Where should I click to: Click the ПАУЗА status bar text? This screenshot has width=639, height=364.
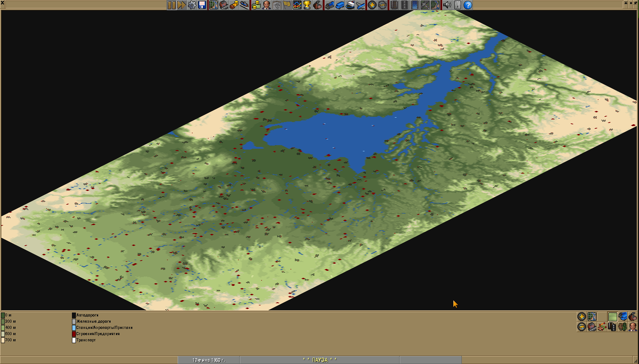[x=319, y=360]
